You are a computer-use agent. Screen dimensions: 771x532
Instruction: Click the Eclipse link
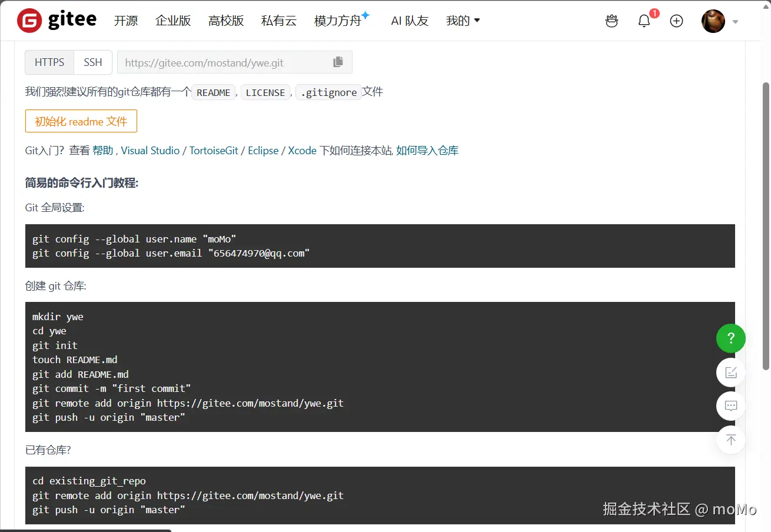(x=263, y=151)
